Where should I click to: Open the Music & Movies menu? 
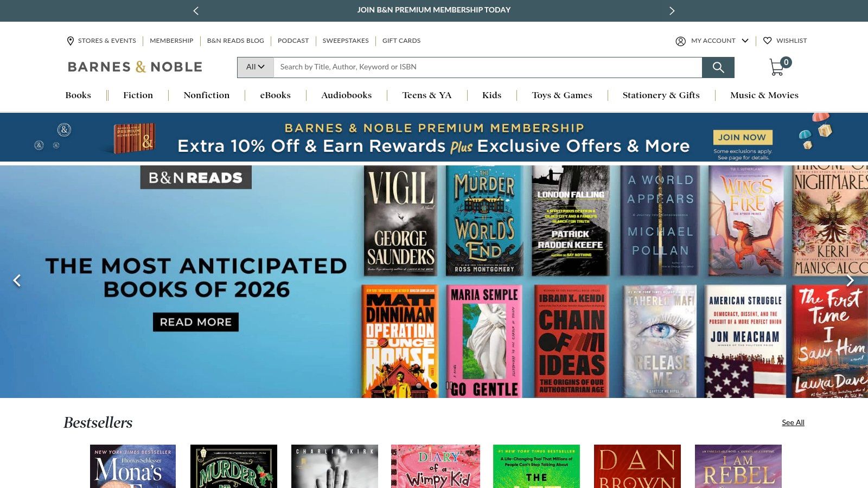[x=764, y=95]
